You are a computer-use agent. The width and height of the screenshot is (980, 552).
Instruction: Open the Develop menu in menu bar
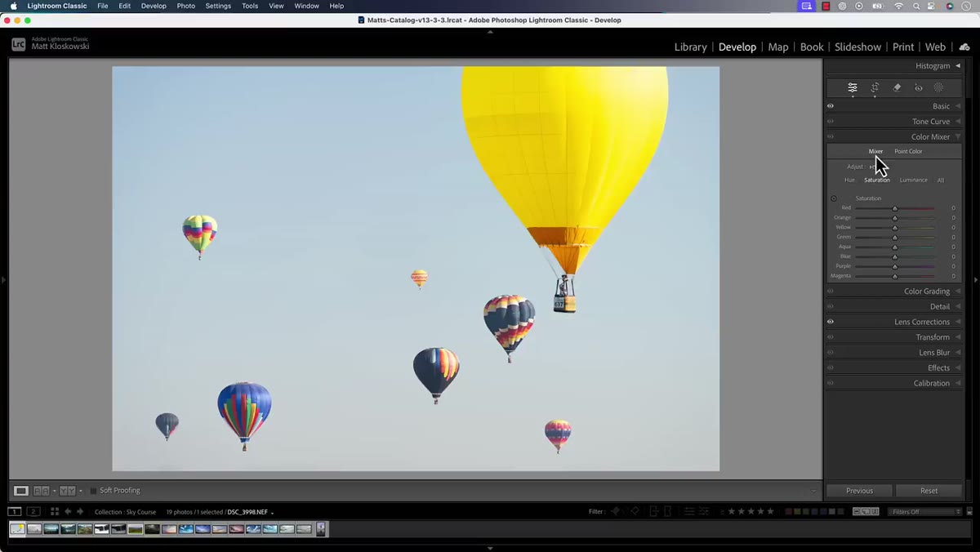pyautogui.click(x=154, y=6)
